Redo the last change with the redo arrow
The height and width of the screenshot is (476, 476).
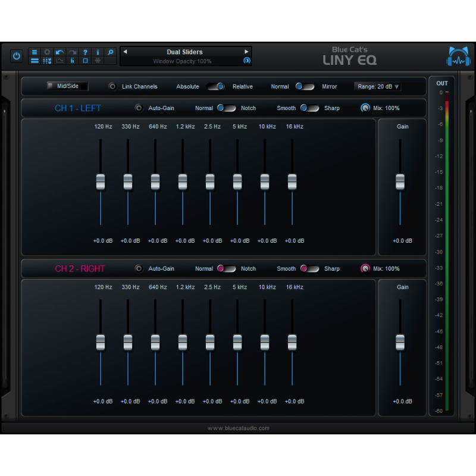pos(72,52)
